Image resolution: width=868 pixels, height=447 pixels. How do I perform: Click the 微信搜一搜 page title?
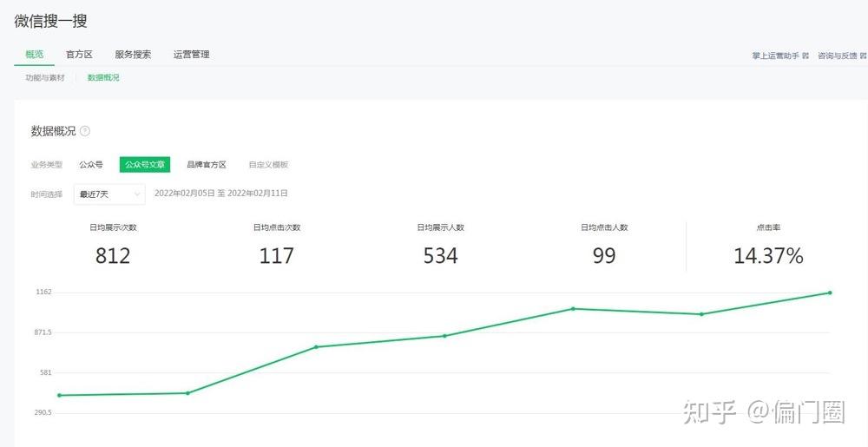50,22
